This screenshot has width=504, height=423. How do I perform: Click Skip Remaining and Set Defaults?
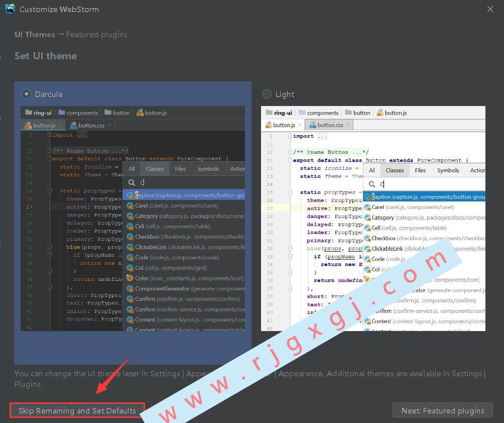[77, 410]
